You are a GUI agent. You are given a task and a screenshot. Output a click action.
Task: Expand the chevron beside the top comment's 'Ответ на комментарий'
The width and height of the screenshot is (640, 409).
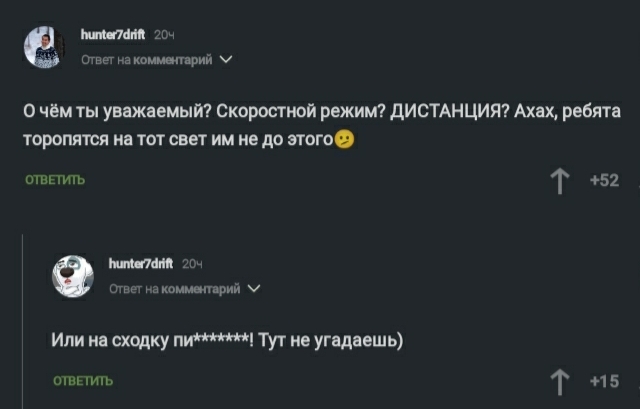(227, 60)
